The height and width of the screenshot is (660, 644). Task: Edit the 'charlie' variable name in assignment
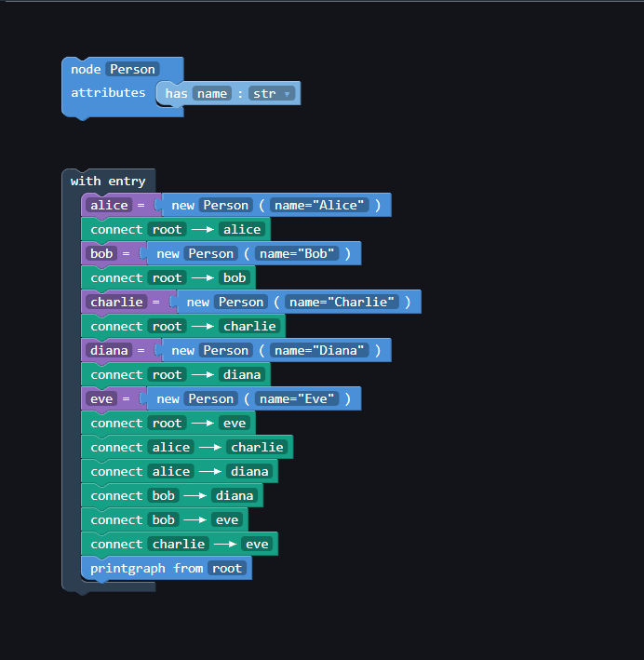tap(116, 302)
